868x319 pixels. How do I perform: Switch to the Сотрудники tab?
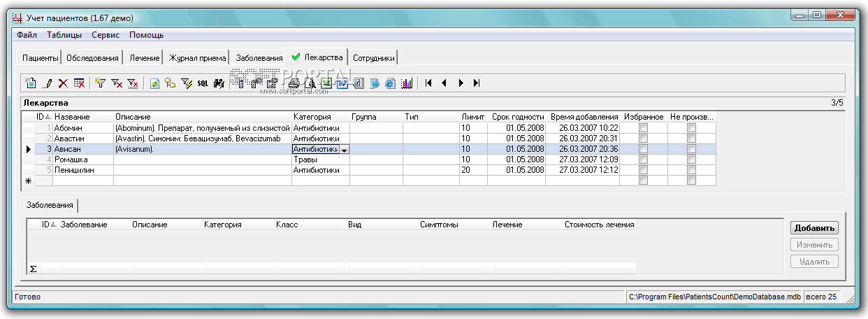point(374,58)
